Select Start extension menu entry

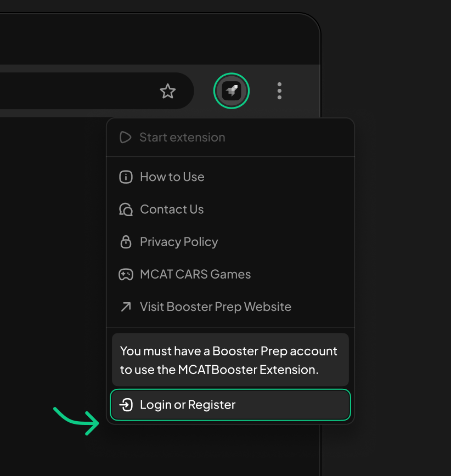230,138
